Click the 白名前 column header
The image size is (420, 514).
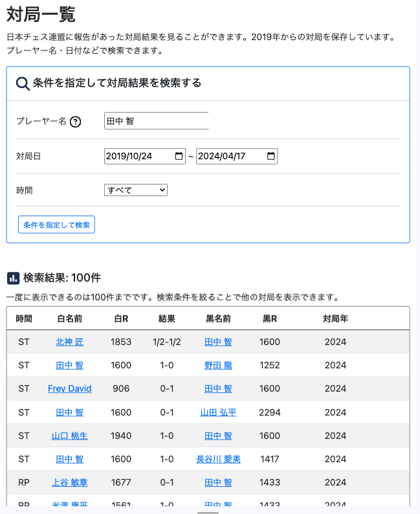point(69,318)
